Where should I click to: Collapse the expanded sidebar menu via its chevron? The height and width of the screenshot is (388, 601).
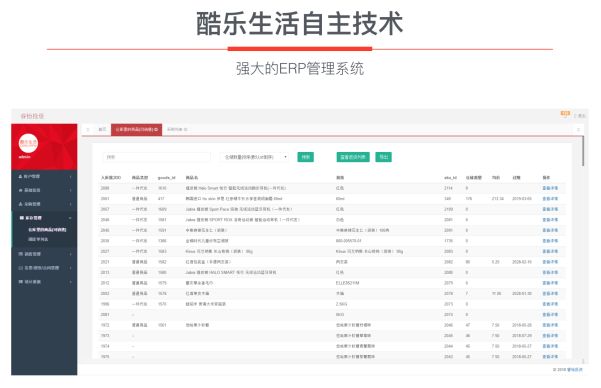click(x=70, y=218)
